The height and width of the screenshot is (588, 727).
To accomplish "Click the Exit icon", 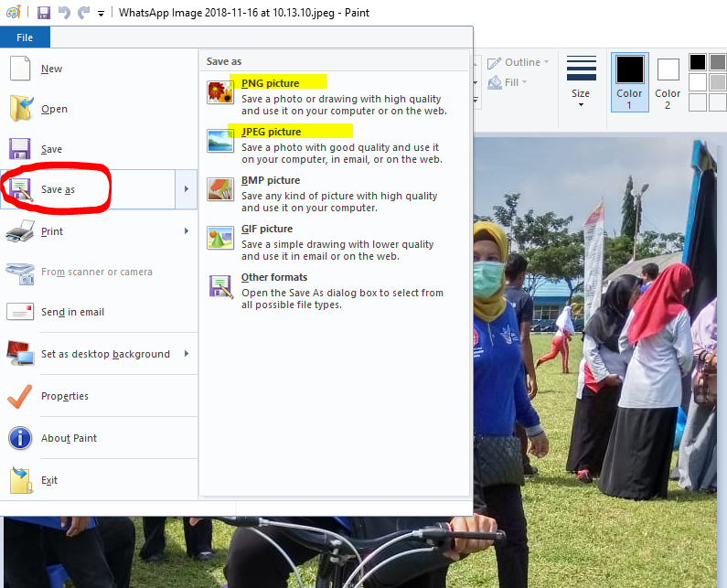I will [x=21, y=480].
